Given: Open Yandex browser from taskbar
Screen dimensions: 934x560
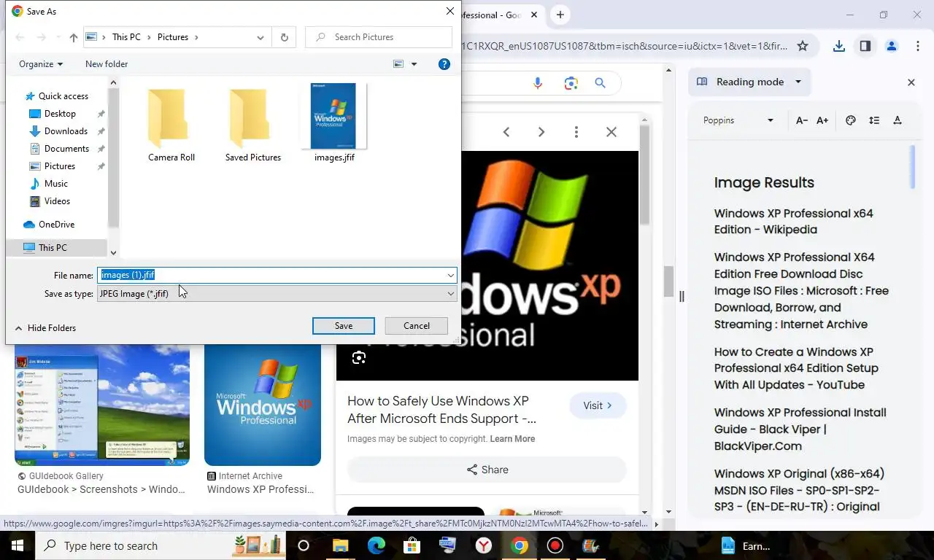Looking at the screenshot, I should [x=483, y=545].
